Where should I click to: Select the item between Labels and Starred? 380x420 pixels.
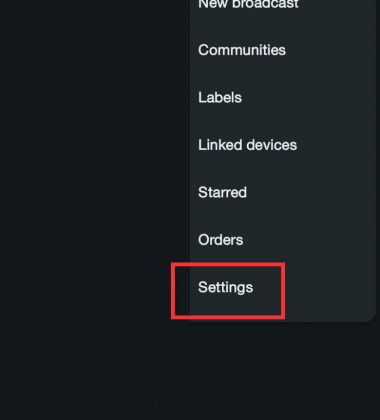click(283, 145)
